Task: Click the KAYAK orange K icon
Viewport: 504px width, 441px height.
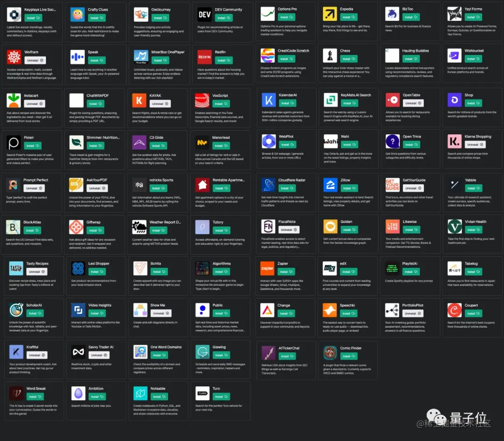Action: [139, 101]
